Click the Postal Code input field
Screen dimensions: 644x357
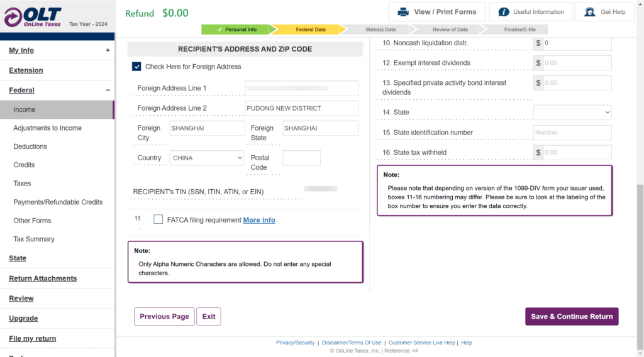[301, 158]
